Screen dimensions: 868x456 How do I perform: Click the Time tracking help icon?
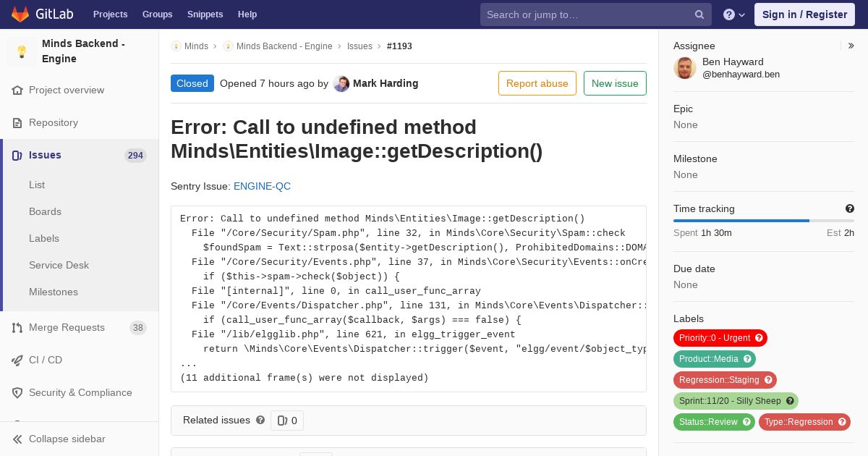[x=850, y=209]
